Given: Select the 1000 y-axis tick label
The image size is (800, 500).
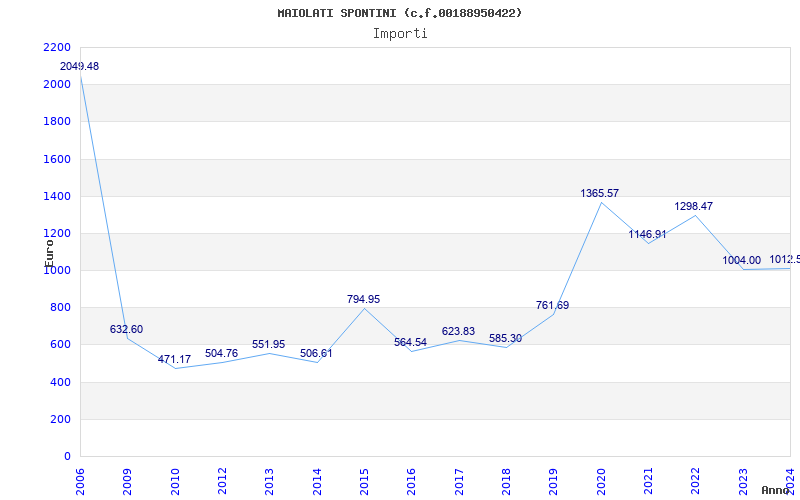Looking at the screenshot, I should pyautogui.click(x=57, y=270).
